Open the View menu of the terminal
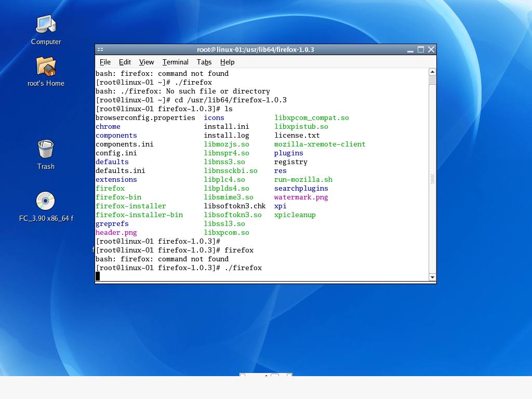The width and height of the screenshot is (532, 399). click(x=146, y=62)
